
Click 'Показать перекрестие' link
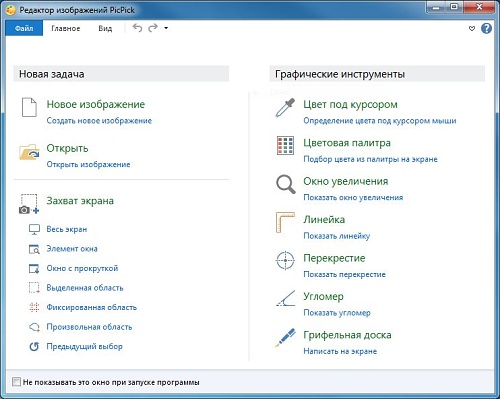[x=344, y=274]
